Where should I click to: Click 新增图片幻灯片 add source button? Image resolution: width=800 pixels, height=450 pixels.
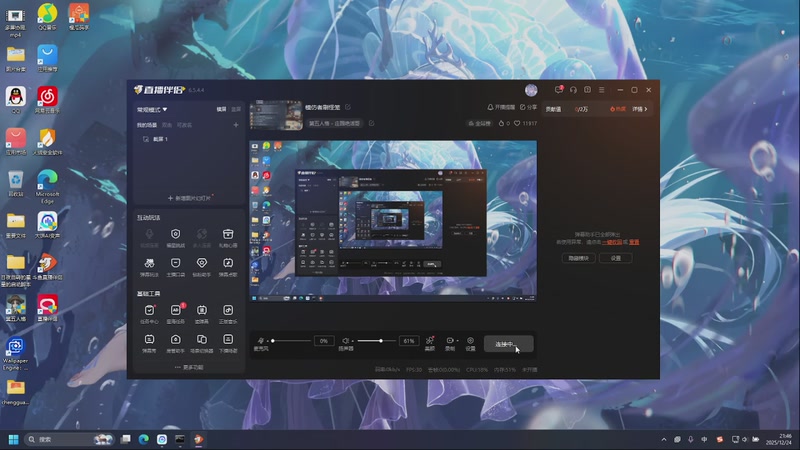point(189,198)
